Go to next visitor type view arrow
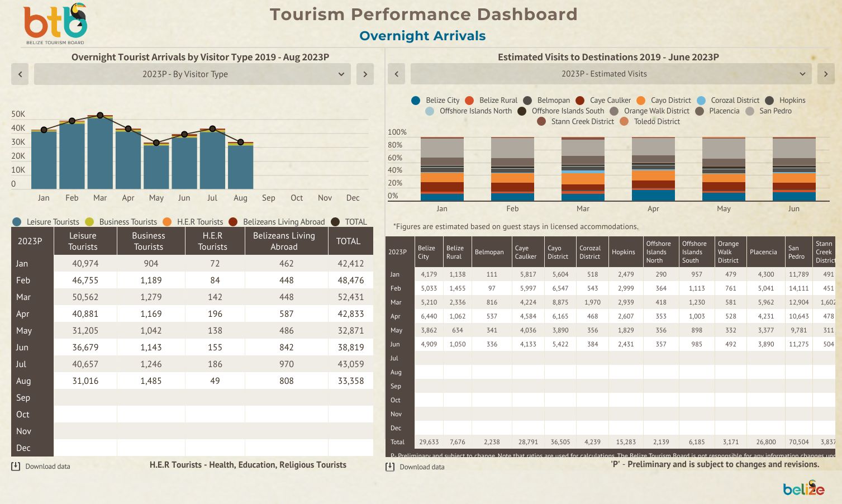The image size is (842, 504). click(365, 74)
